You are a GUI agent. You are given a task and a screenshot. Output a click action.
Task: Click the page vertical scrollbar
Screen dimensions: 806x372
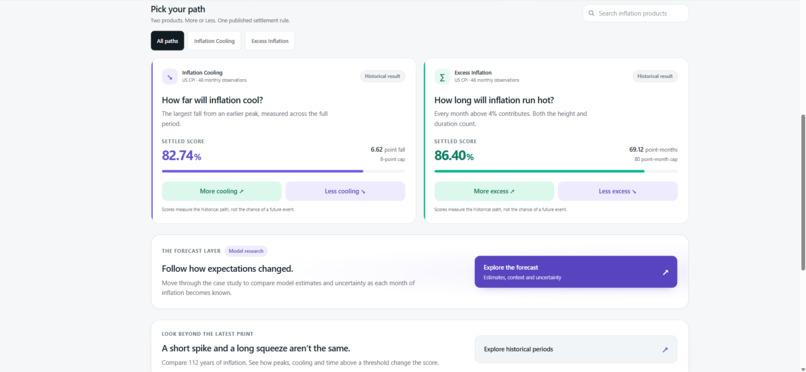click(803, 193)
